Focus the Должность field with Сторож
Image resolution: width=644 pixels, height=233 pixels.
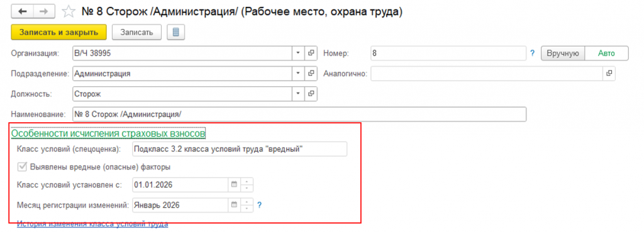click(x=182, y=94)
